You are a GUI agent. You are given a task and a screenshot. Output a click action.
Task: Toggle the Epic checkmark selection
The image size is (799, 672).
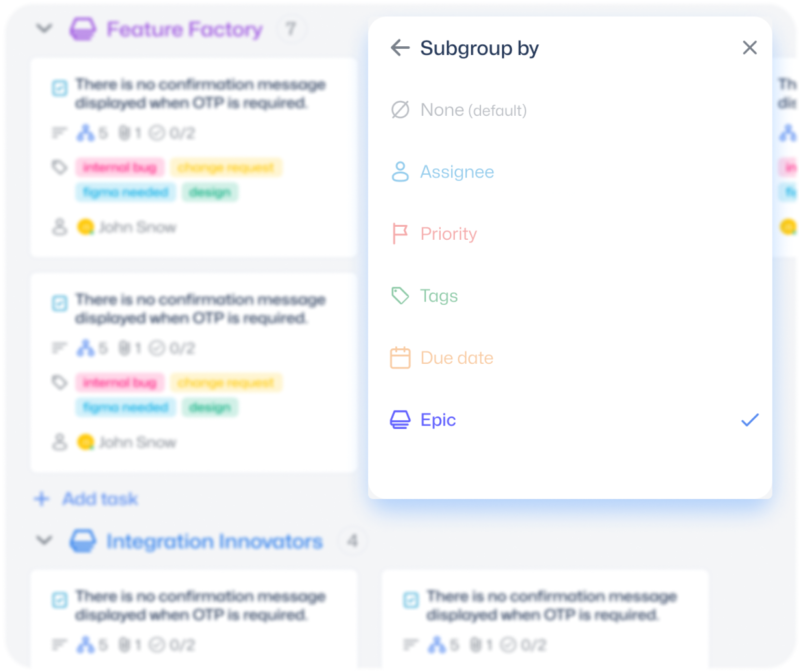749,420
